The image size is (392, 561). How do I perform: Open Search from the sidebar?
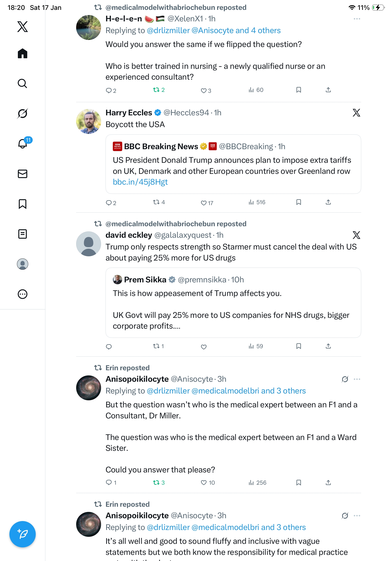click(23, 83)
